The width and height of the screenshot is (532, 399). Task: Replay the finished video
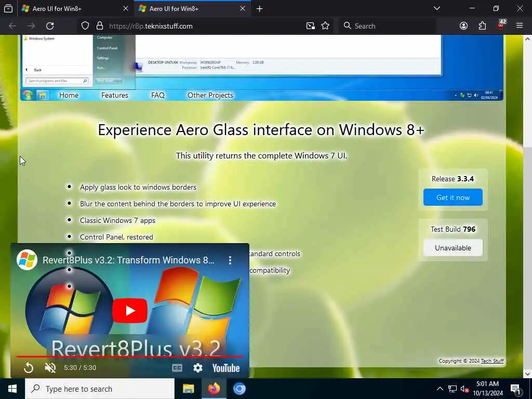click(29, 367)
